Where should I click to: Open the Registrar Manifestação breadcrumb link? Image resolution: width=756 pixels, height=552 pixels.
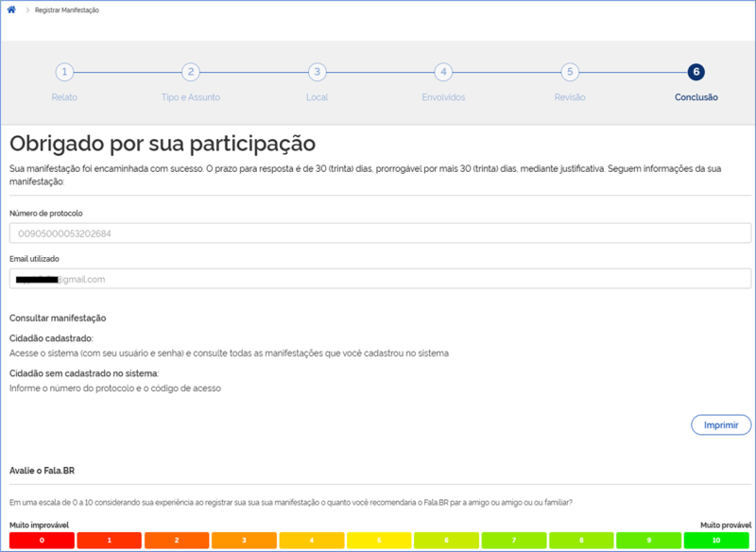coord(66,10)
